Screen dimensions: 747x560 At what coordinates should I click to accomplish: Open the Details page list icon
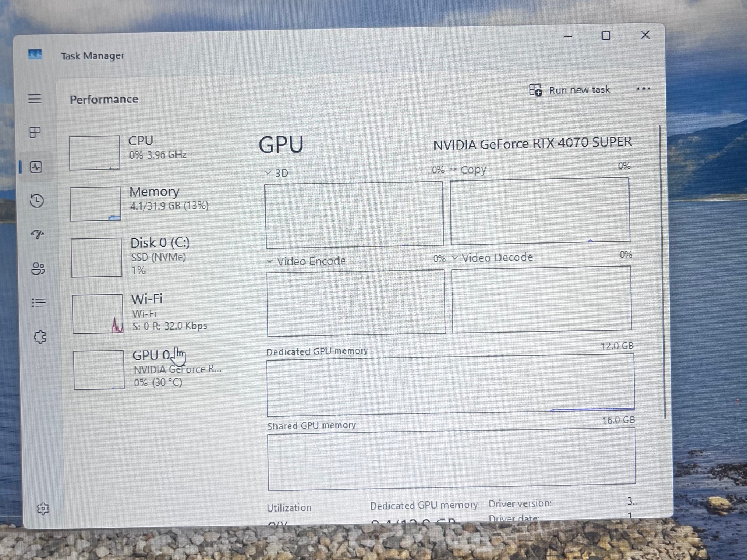pos(39,303)
